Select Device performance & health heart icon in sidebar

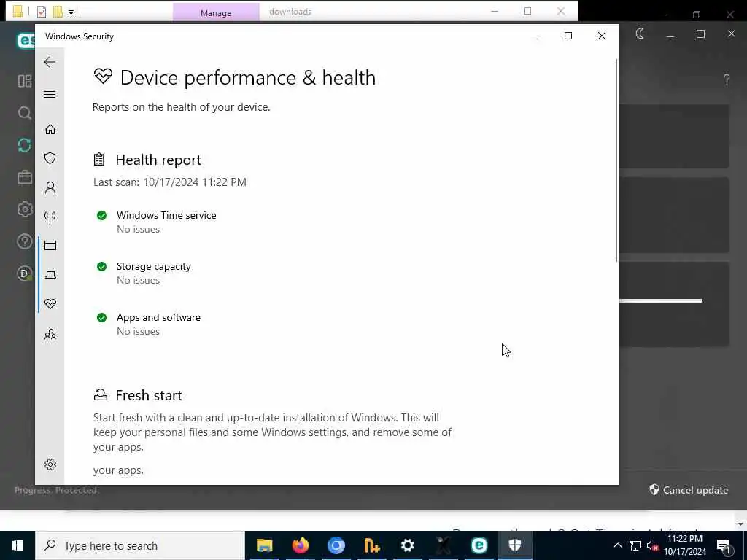click(x=50, y=304)
